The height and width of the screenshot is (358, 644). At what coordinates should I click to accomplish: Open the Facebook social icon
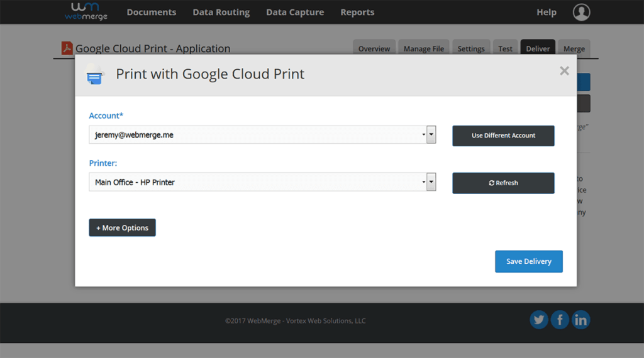(x=559, y=320)
